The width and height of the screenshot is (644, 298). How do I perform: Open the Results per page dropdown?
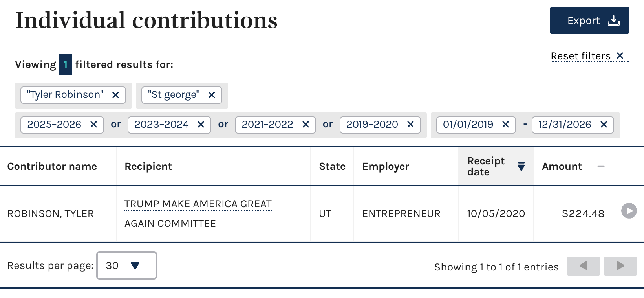pos(126,265)
